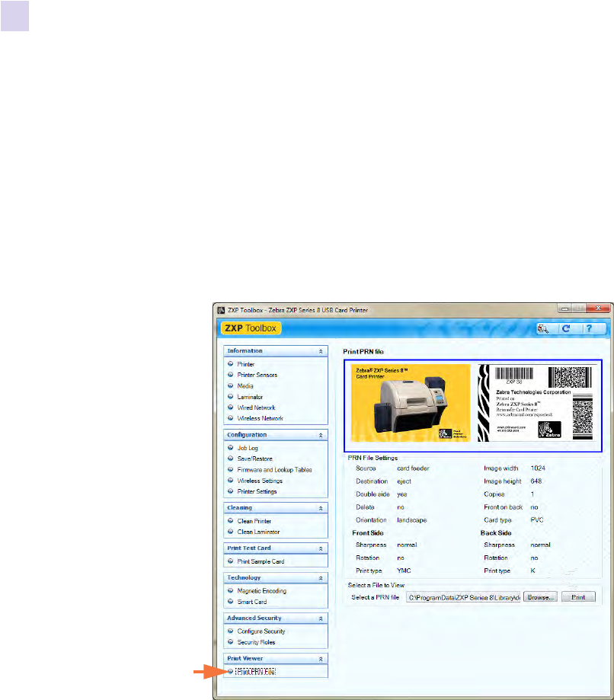Click the bullet icon next to Configure Security
This screenshot has width=614, height=700.
pyautogui.click(x=230, y=631)
